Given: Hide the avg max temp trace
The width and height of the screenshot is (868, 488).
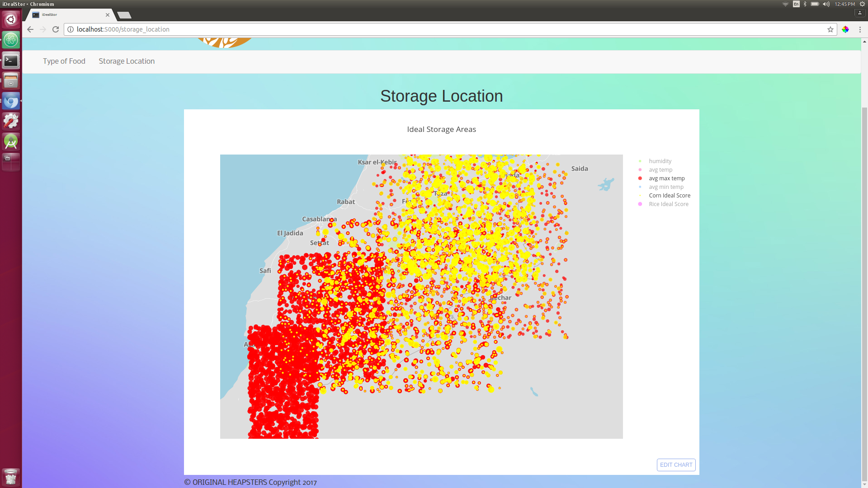Looking at the screenshot, I should click(666, 178).
